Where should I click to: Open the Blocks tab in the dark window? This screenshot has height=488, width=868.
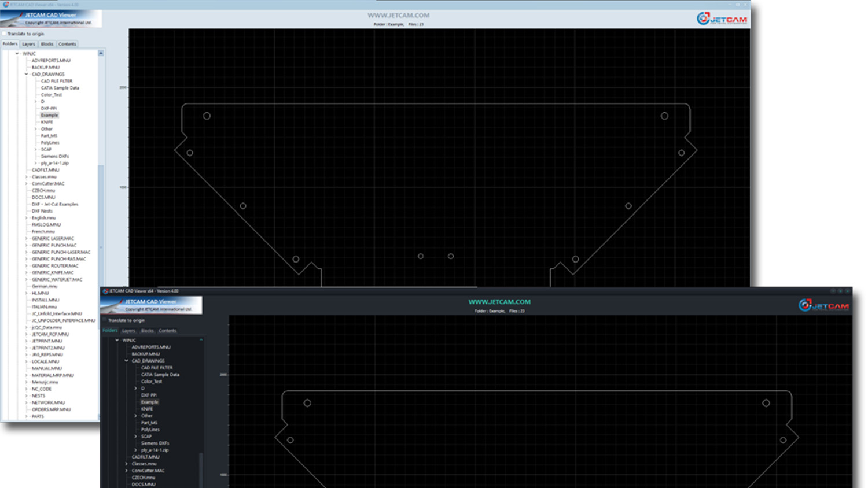(148, 331)
